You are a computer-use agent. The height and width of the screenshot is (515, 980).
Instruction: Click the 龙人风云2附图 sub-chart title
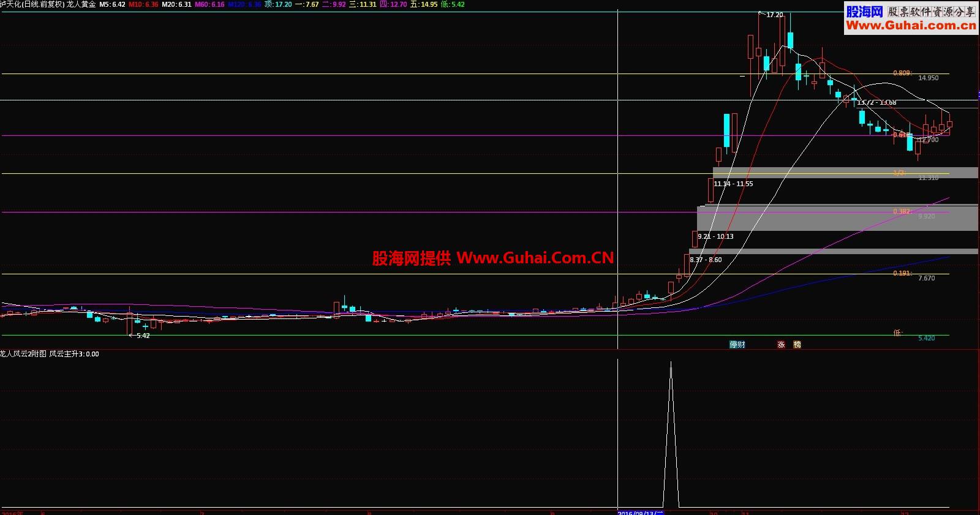click(x=23, y=354)
